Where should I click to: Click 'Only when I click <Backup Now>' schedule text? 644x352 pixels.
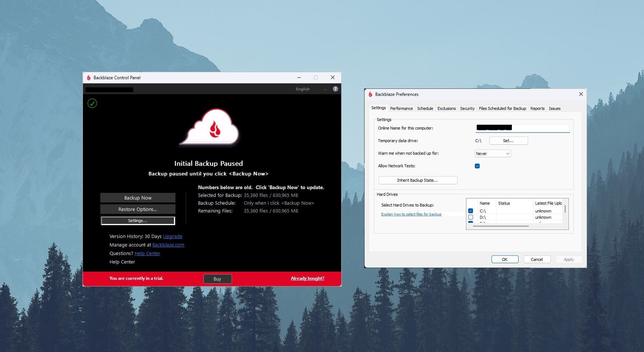point(279,203)
